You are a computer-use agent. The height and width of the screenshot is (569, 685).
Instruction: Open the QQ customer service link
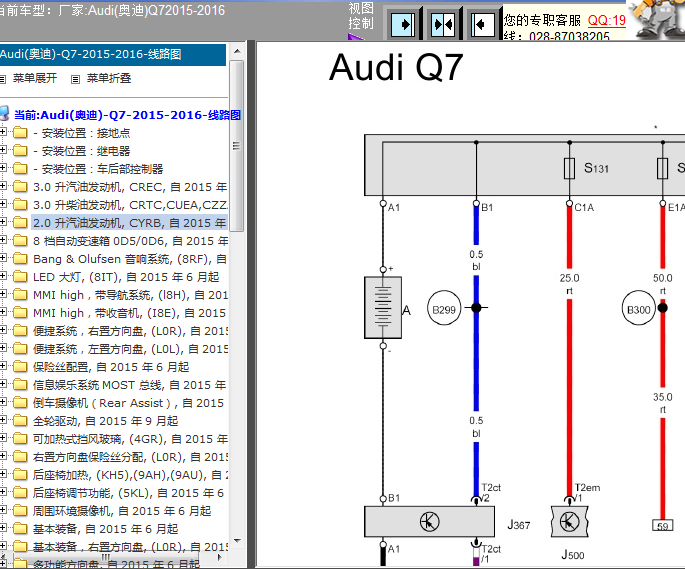[x=607, y=20]
